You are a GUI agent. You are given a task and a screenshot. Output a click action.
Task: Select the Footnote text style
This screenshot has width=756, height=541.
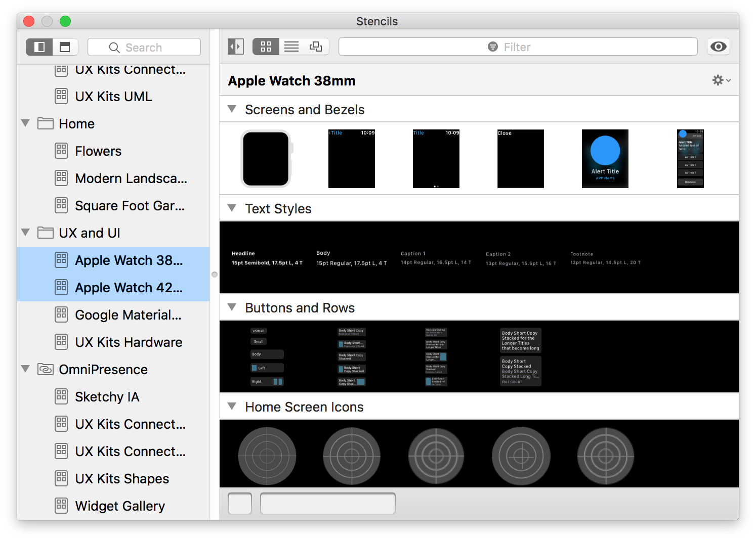click(605, 258)
